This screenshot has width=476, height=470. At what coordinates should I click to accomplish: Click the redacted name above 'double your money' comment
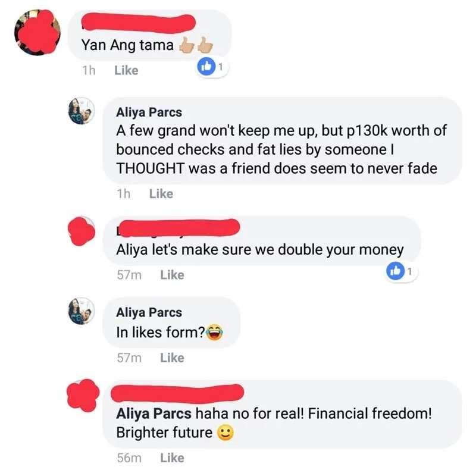click(178, 228)
